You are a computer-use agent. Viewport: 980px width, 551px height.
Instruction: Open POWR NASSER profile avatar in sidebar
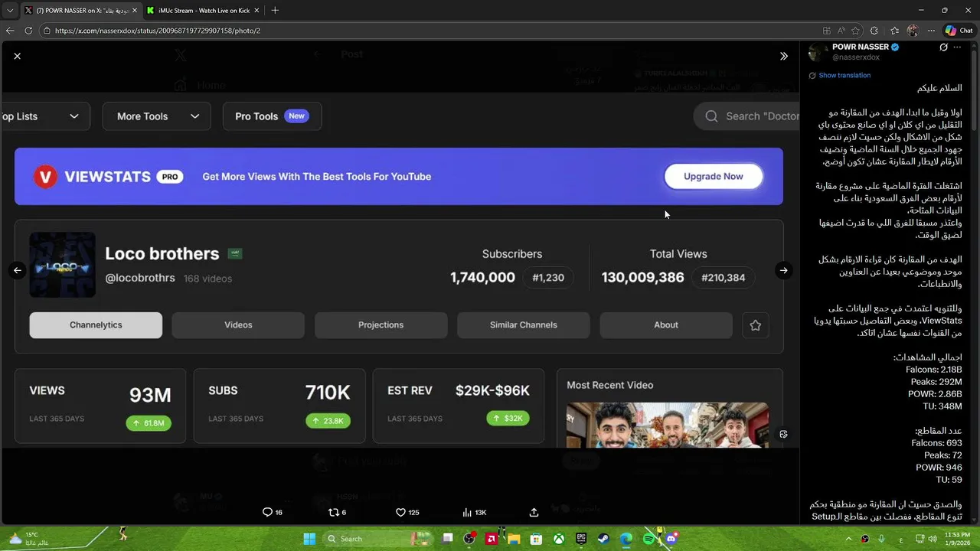(x=818, y=52)
